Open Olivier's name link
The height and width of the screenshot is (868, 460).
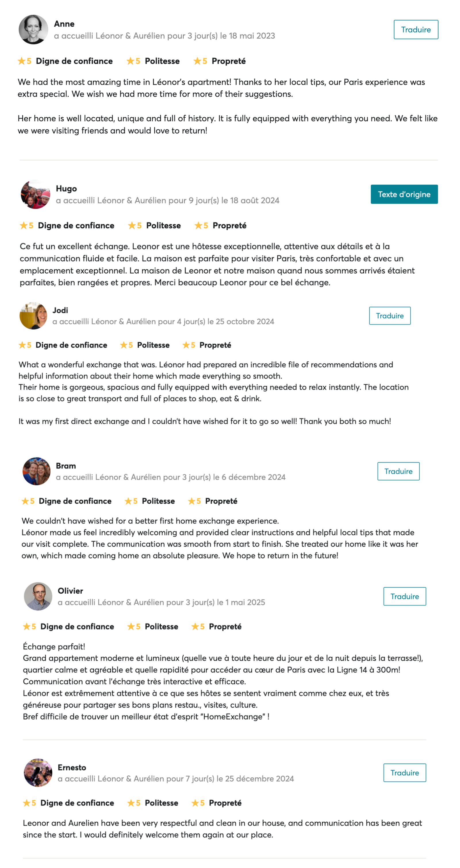tap(70, 591)
